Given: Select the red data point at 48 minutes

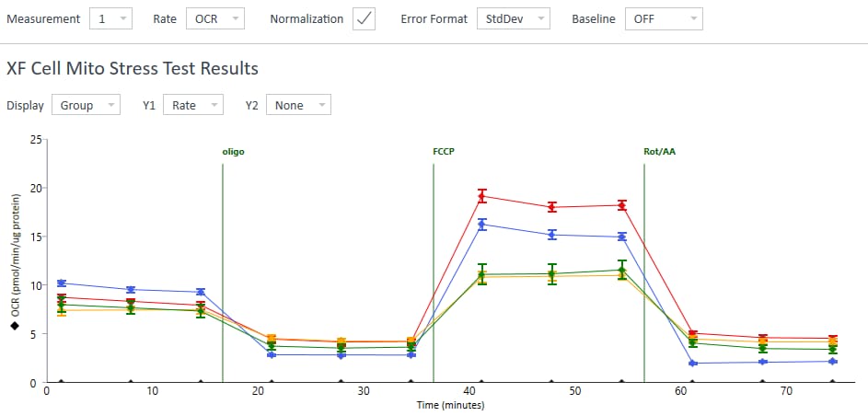Looking at the screenshot, I should point(552,207).
